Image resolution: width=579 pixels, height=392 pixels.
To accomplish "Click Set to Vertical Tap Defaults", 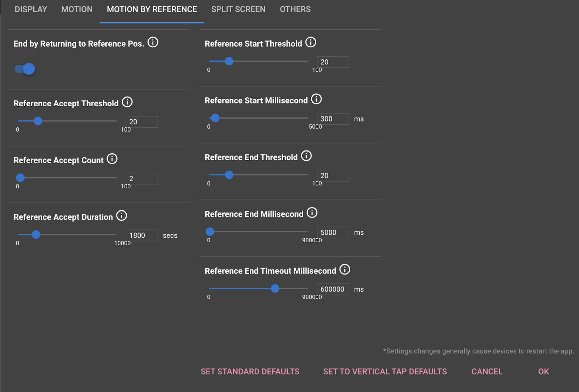I will [385, 371].
